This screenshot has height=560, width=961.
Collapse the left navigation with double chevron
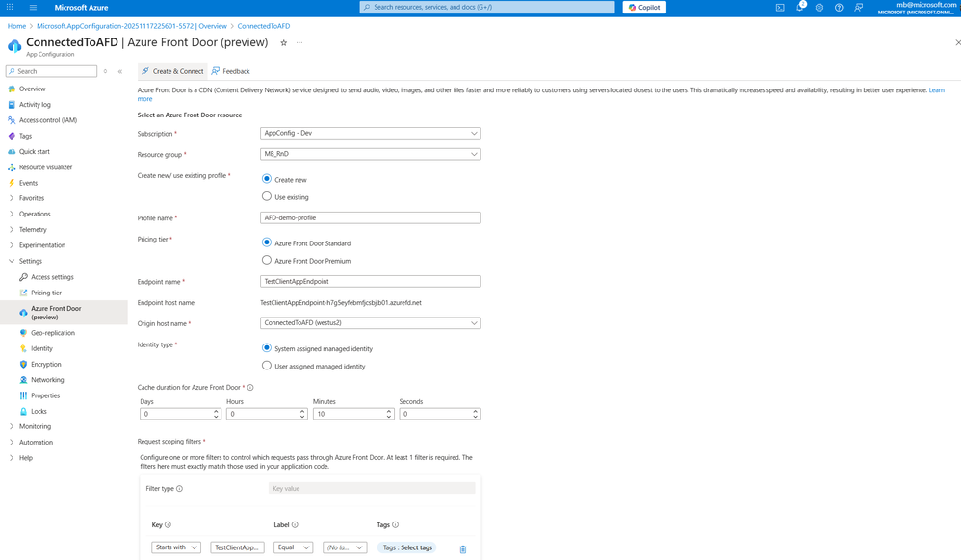tap(120, 72)
